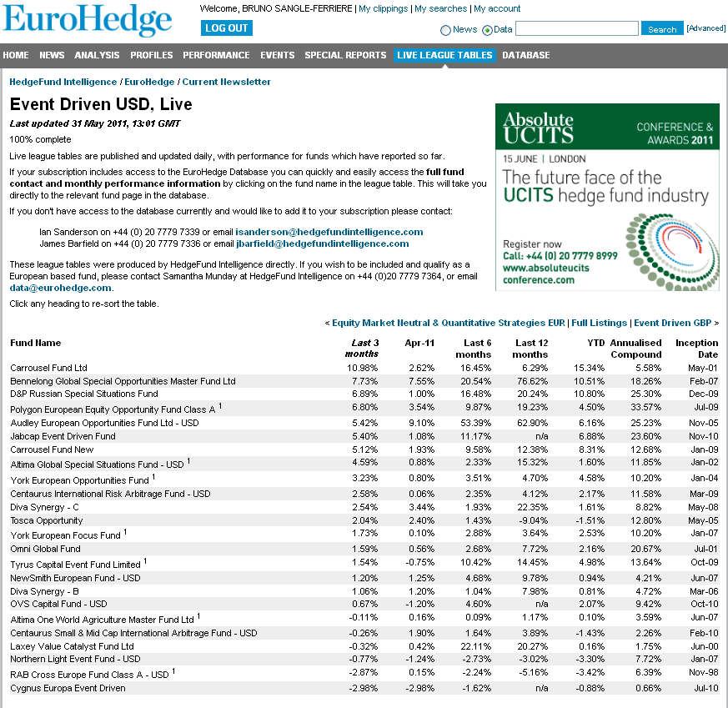
Task: Open the PROFILES menu item
Action: click(152, 55)
